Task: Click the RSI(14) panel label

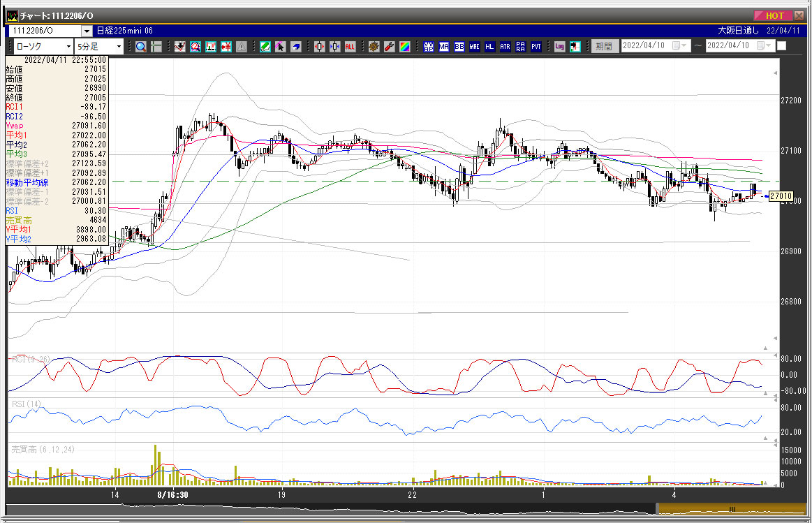Action: pos(26,404)
